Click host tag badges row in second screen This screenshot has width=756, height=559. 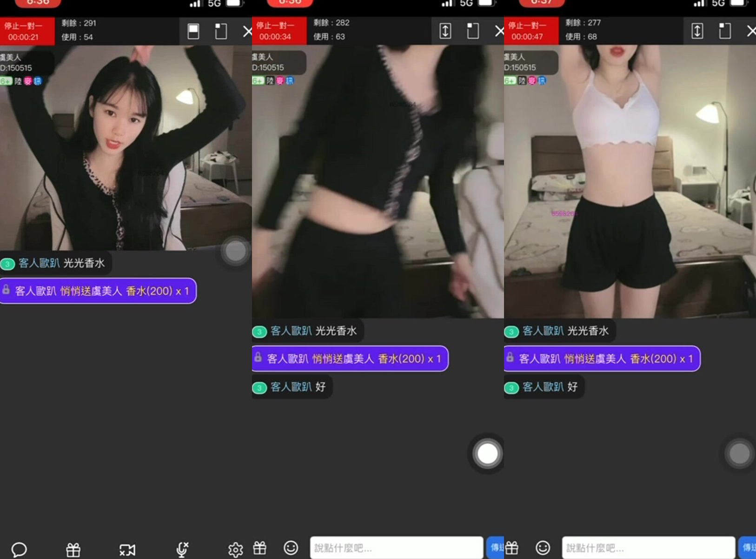click(x=273, y=81)
